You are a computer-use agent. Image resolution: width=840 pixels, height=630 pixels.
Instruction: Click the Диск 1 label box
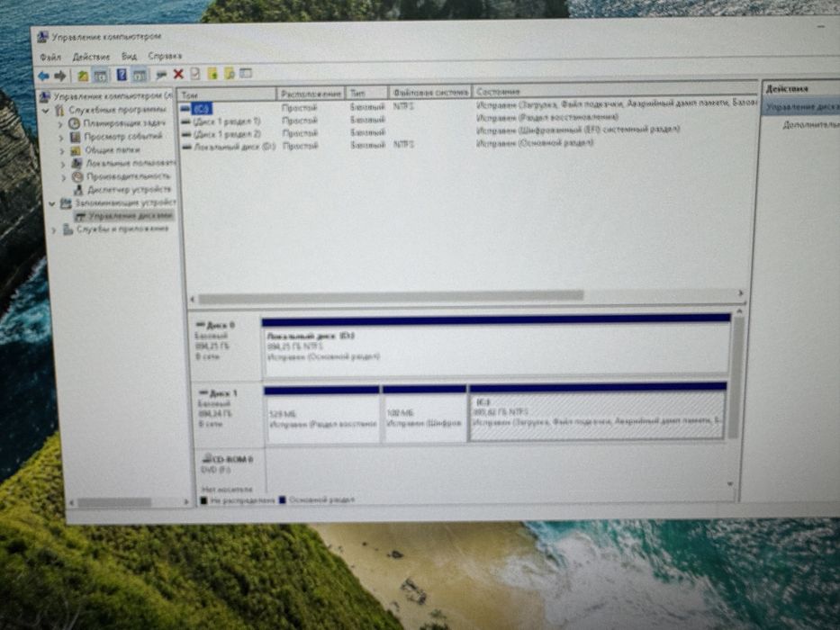(228, 414)
